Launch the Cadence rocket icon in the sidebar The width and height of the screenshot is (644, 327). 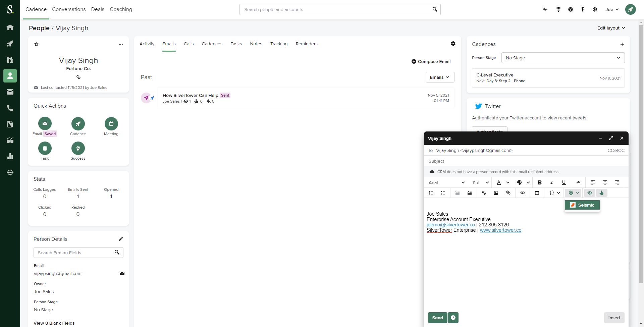[x=10, y=44]
